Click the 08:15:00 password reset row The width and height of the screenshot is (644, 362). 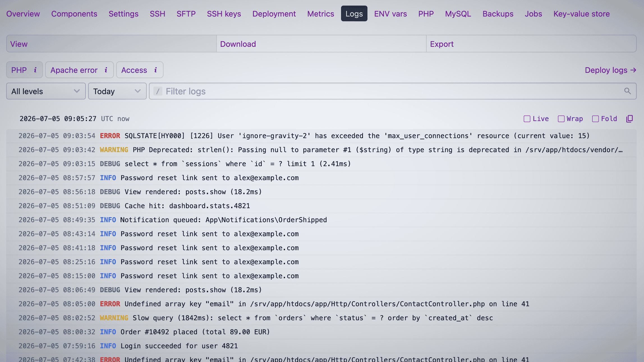point(321,276)
